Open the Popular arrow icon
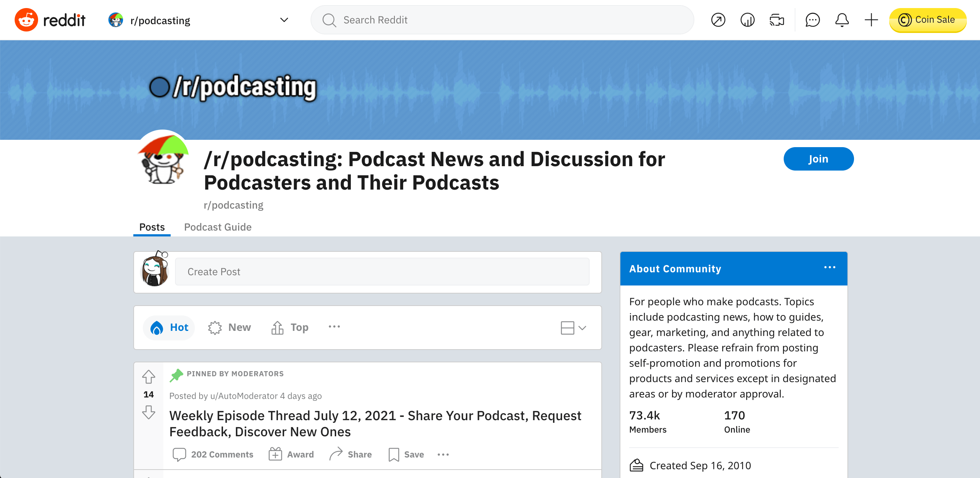This screenshot has height=478, width=980. 718,20
